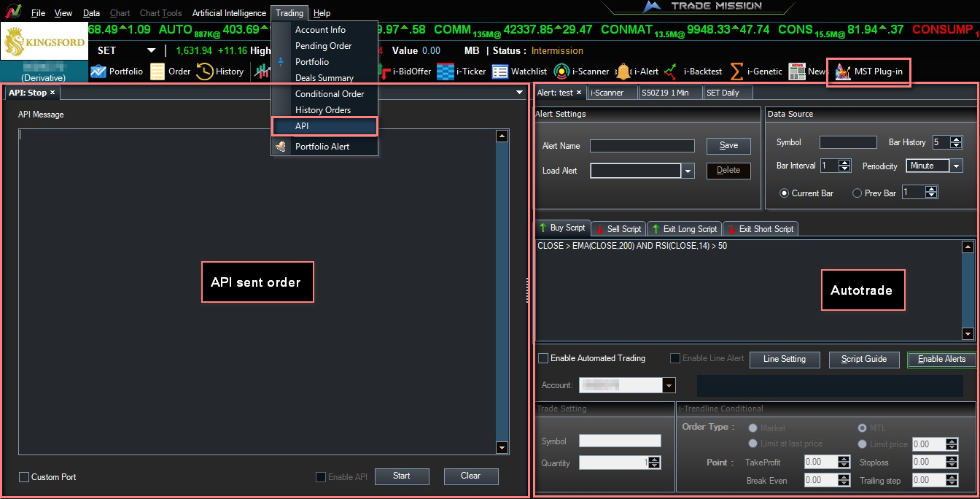Open the Watchlist icon
980x499 pixels.
(499, 71)
